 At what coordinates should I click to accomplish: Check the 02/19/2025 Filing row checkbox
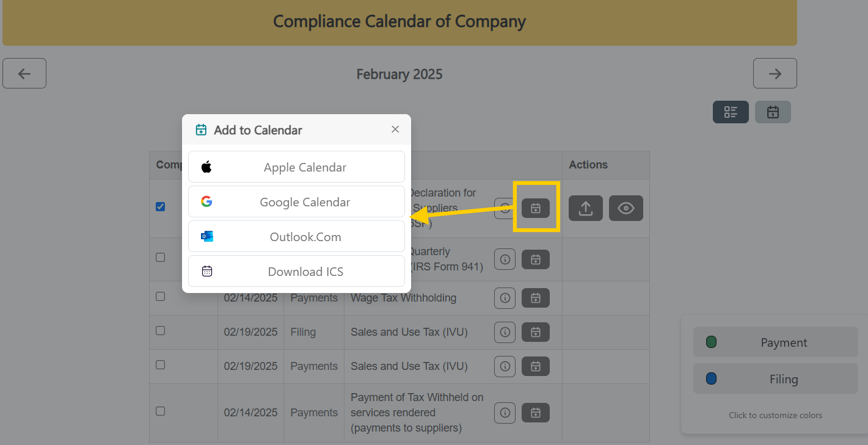[x=160, y=331]
